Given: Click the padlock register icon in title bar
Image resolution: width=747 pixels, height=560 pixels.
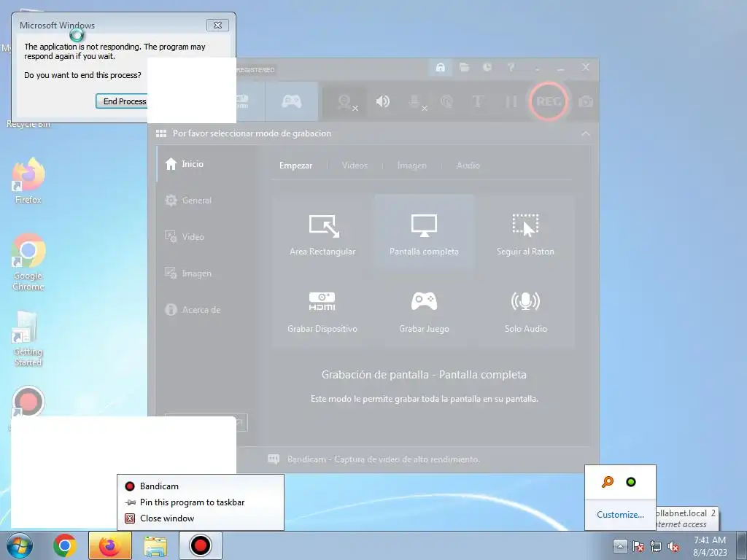Looking at the screenshot, I should 440,67.
